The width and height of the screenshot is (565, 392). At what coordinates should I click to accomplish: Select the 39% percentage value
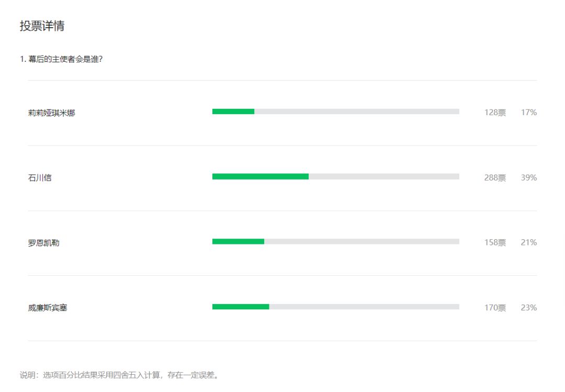pyautogui.click(x=528, y=177)
